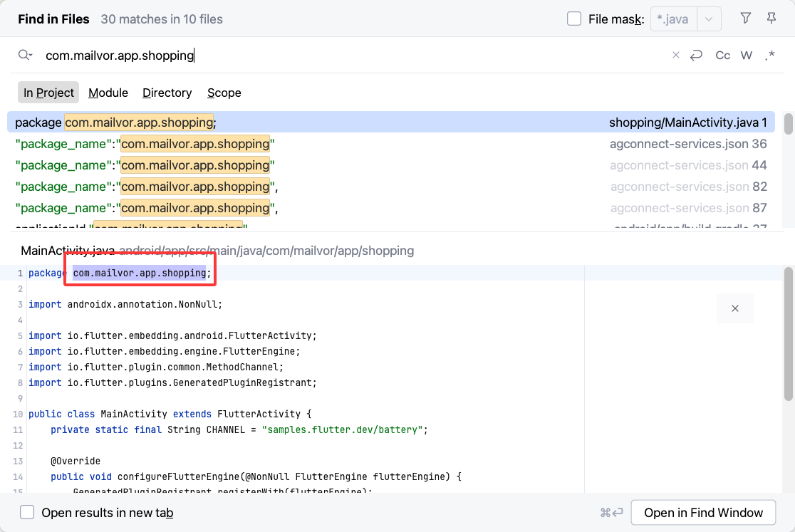The width and height of the screenshot is (795, 532).
Task: Toggle Match Case (Cc) option
Action: tap(722, 56)
